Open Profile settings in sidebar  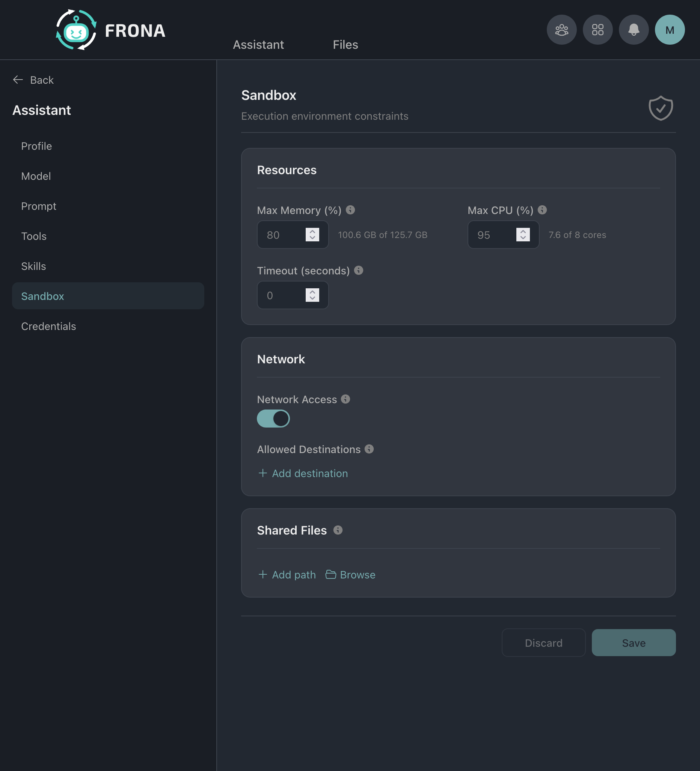(36, 146)
